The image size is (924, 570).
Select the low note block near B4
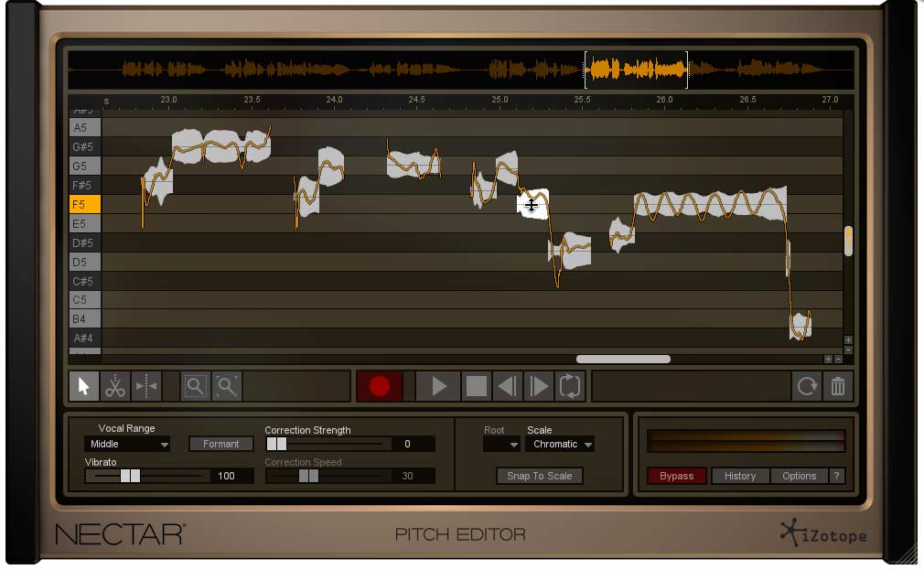pyautogui.click(x=800, y=326)
